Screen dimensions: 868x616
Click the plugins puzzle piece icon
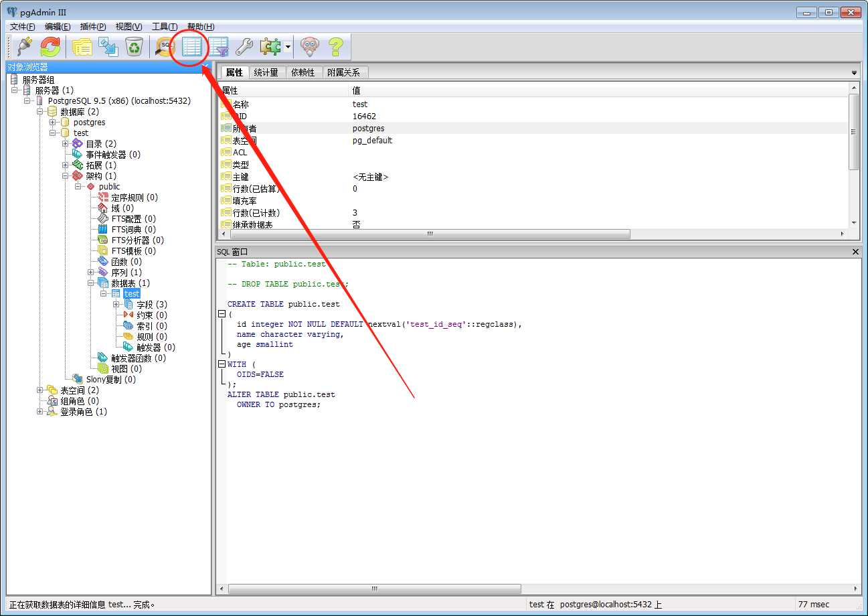pos(270,46)
